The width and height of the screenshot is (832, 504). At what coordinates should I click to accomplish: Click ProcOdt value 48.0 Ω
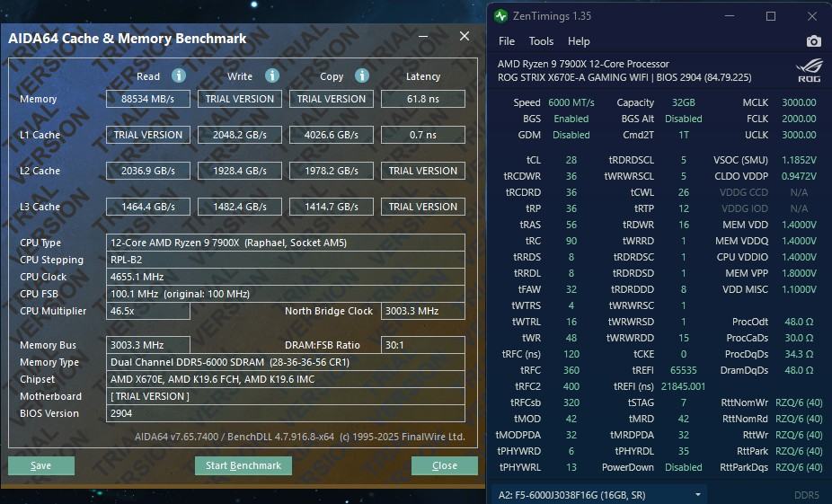pos(799,322)
